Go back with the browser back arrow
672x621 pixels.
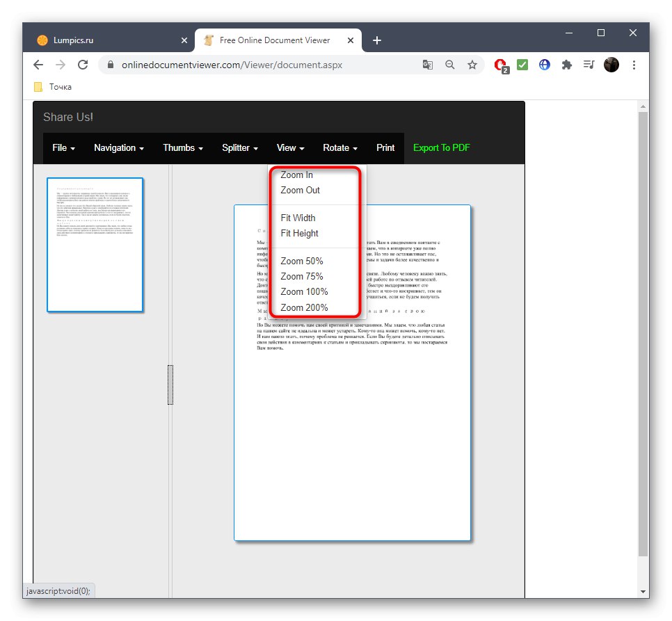click(x=38, y=65)
